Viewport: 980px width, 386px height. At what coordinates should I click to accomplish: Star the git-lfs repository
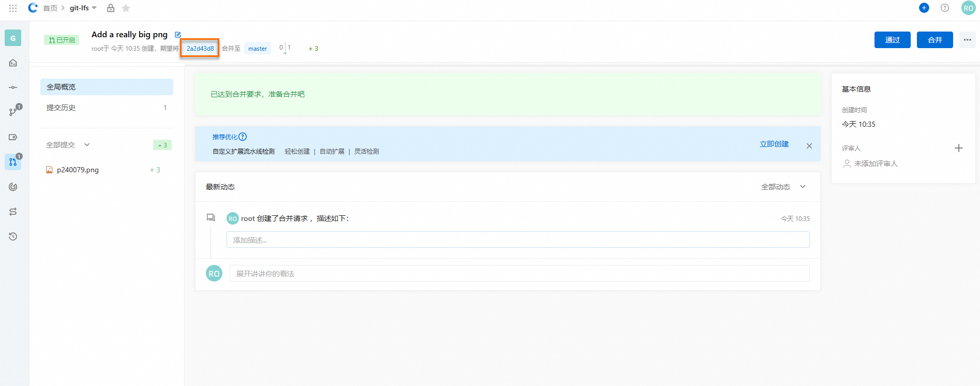coord(126,8)
